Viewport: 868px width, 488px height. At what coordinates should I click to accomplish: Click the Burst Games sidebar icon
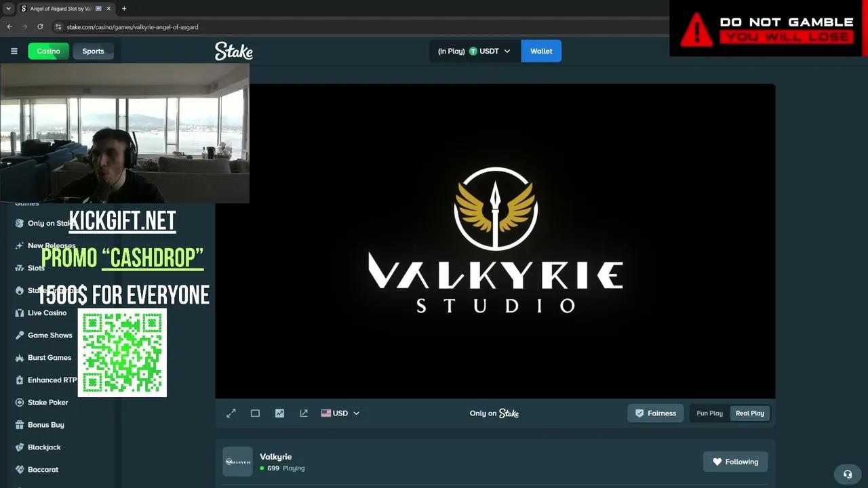tap(20, 357)
